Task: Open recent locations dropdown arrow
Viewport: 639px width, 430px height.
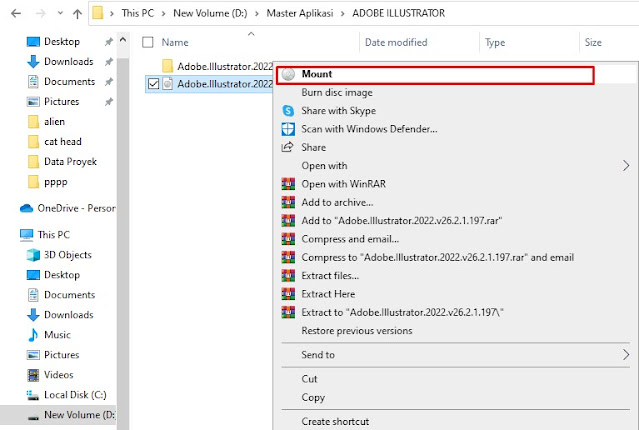Action: click(x=60, y=13)
